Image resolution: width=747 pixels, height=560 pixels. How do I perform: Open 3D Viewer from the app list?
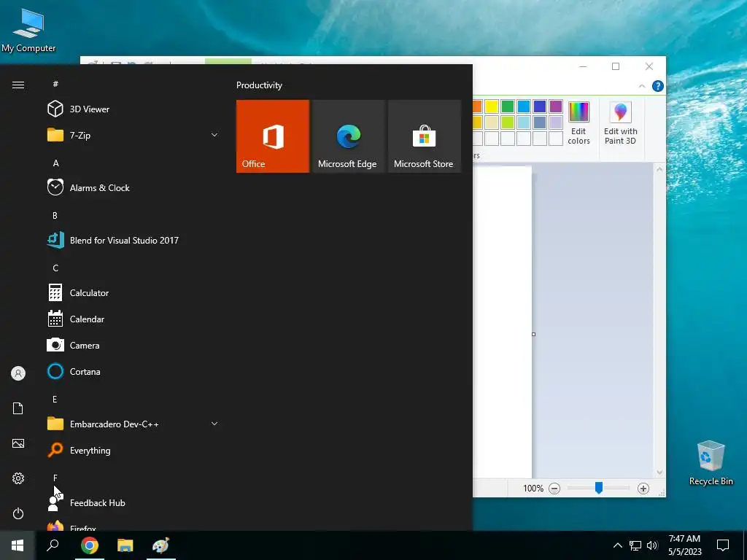[133, 109]
